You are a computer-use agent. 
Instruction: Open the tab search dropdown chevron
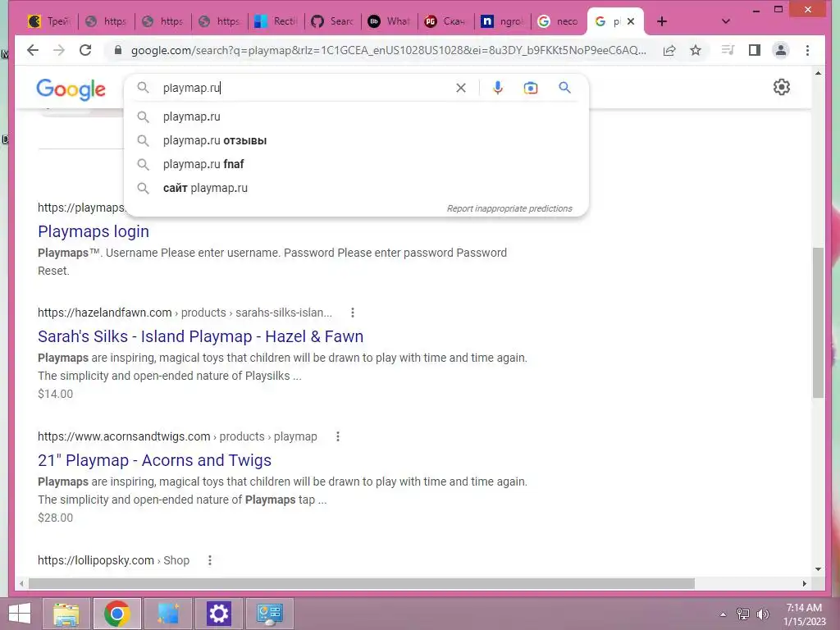pyautogui.click(x=725, y=21)
